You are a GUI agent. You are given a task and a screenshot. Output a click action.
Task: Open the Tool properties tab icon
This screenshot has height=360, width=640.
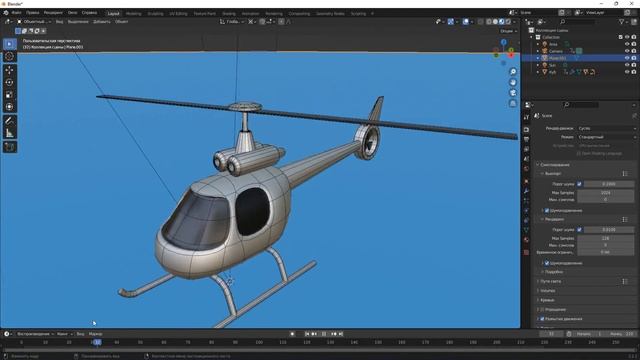tap(526, 118)
